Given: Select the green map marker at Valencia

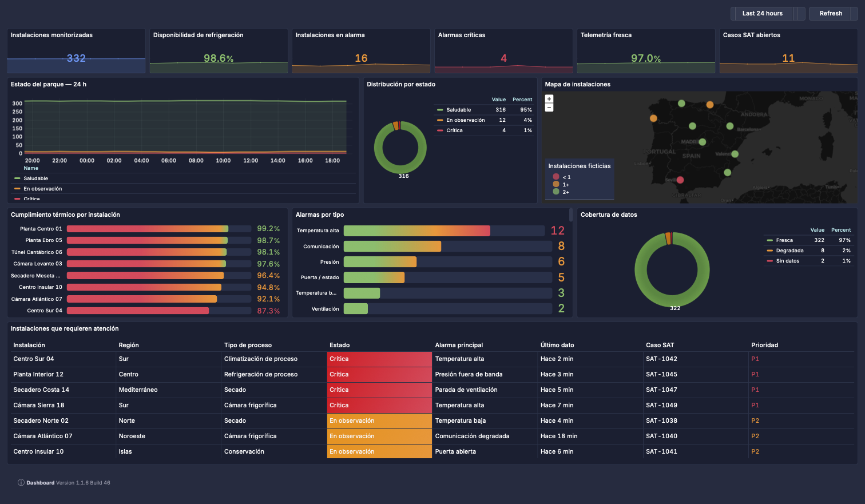Looking at the screenshot, I should (735, 154).
